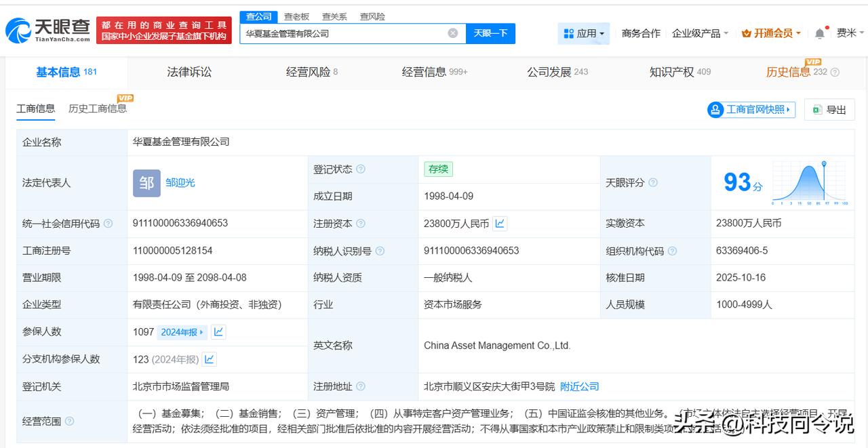Click the 存续 status tag

click(438, 169)
